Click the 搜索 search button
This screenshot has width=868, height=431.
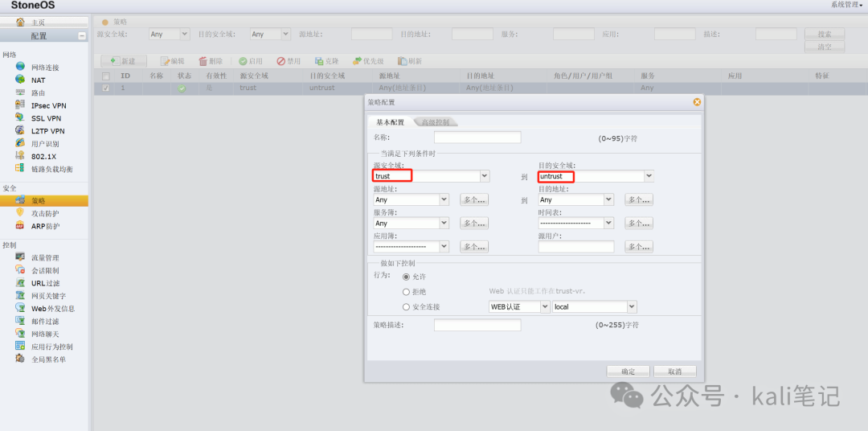pyautogui.click(x=825, y=34)
